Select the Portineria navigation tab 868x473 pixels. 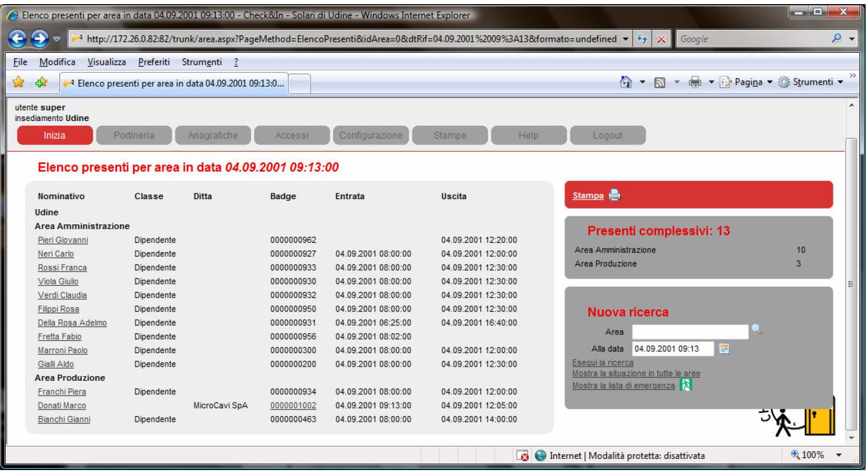pyautogui.click(x=134, y=135)
